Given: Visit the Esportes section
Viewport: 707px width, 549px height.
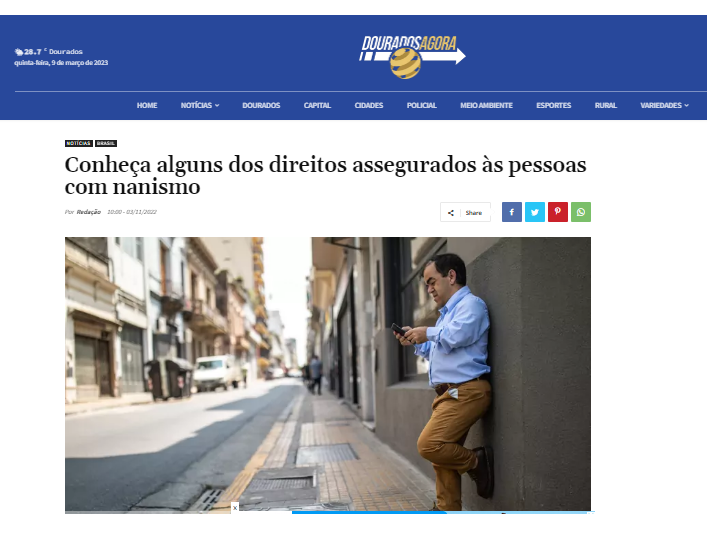Looking at the screenshot, I should click(553, 105).
